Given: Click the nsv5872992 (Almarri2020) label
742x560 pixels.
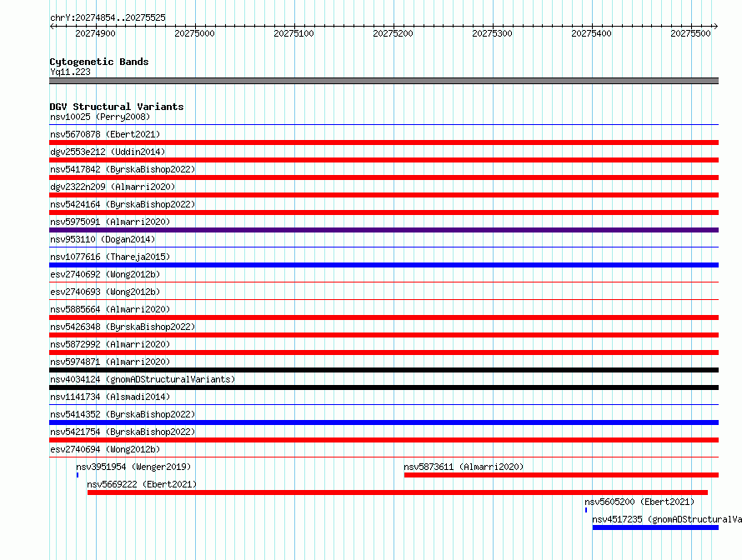Looking at the screenshot, I should click(110, 344).
